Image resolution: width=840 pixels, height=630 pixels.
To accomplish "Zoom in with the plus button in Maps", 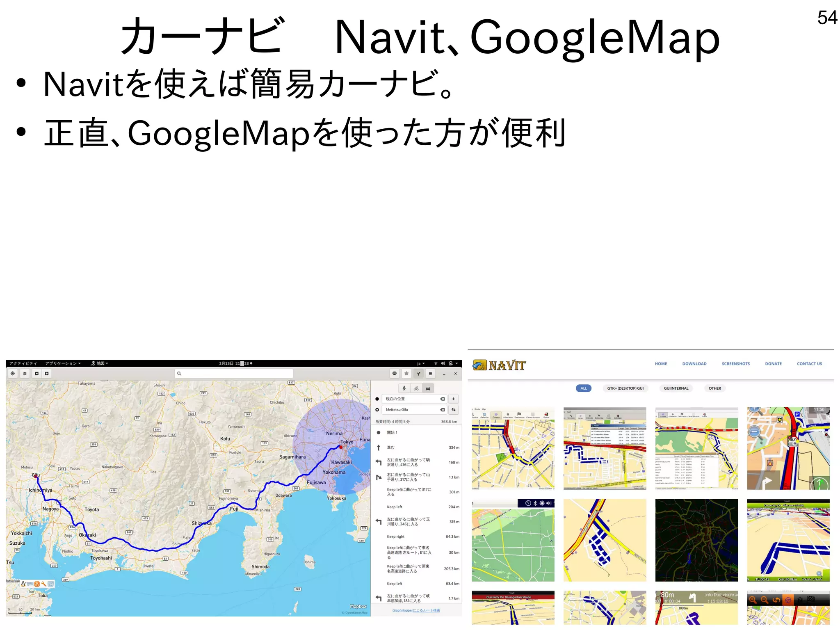I will click(x=47, y=374).
